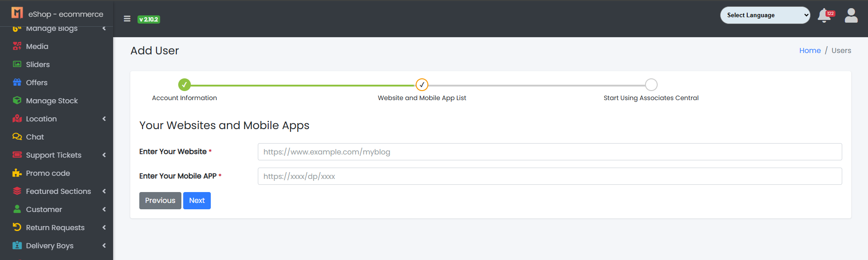Focus the Enter Your Mobile APP field
The height and width of the screenshot is (260, 868).
(x=550, y=176)
